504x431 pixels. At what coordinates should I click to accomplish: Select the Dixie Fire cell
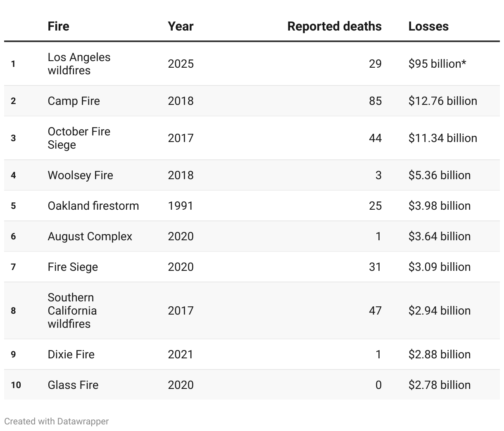pyautogui.click(x=71, y=355)
